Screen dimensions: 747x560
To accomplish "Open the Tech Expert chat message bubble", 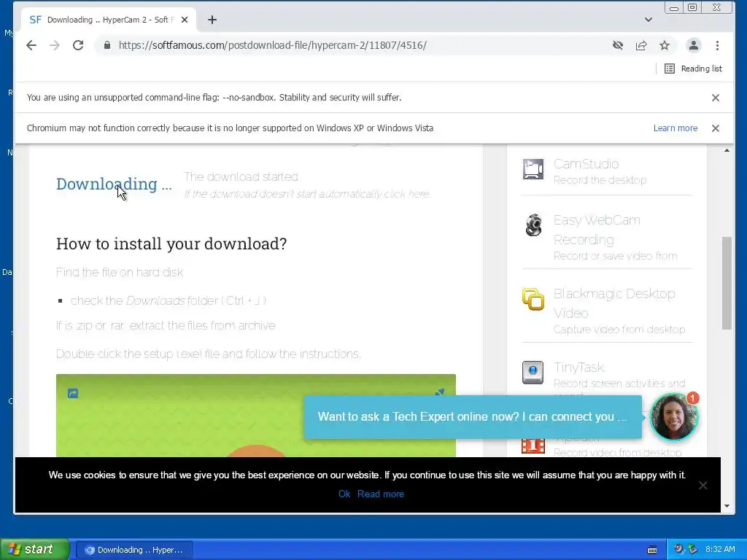I will coord(473,417).
